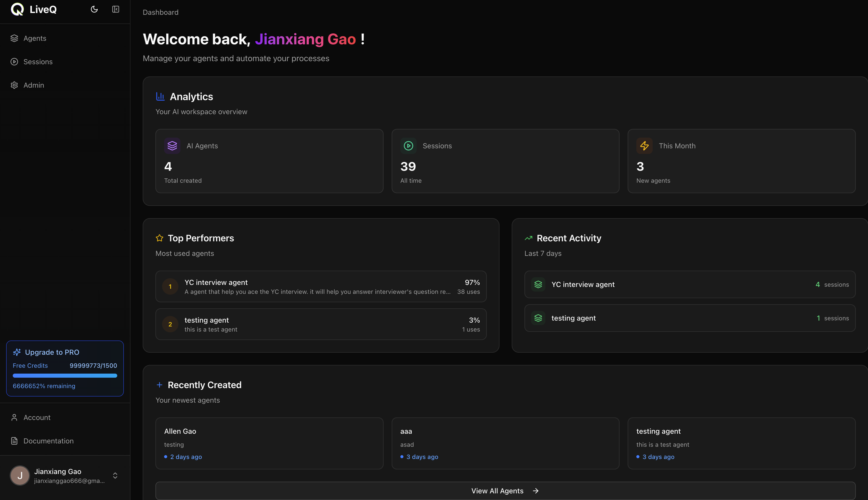This screenshot has width=868, height=500.
Task: Click the Top Performers star icon
Action: coord(160,238)
